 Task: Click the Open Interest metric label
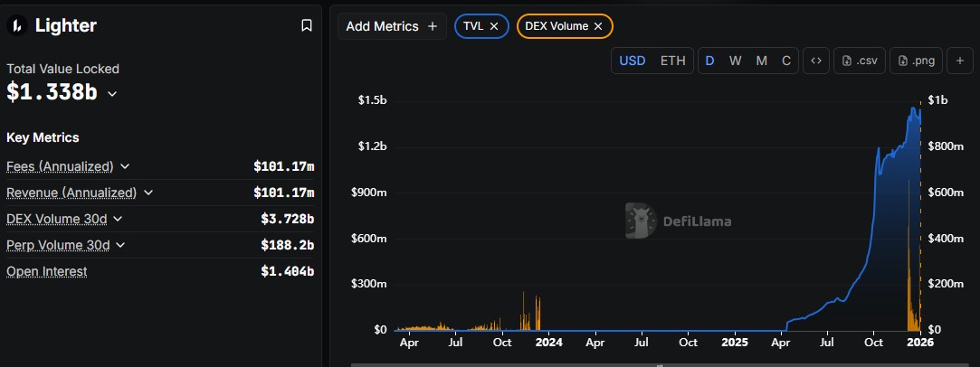(x=46, y=271)
